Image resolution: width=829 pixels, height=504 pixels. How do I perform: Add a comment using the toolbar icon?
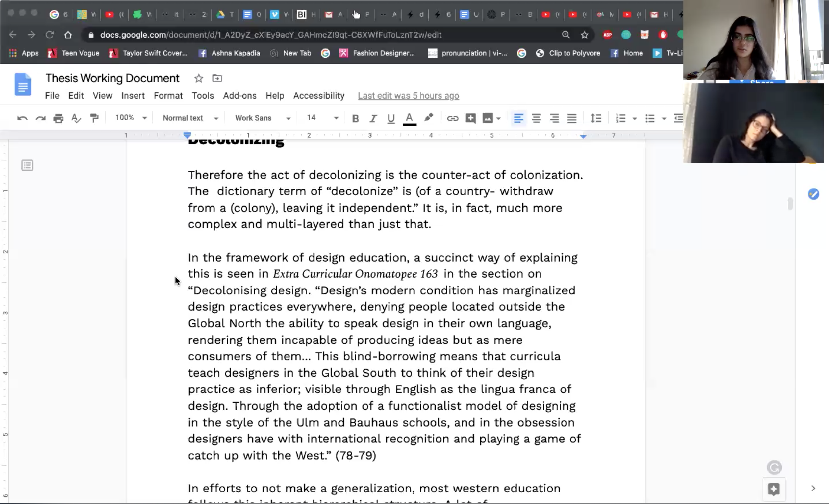click(x=470, y=118)
